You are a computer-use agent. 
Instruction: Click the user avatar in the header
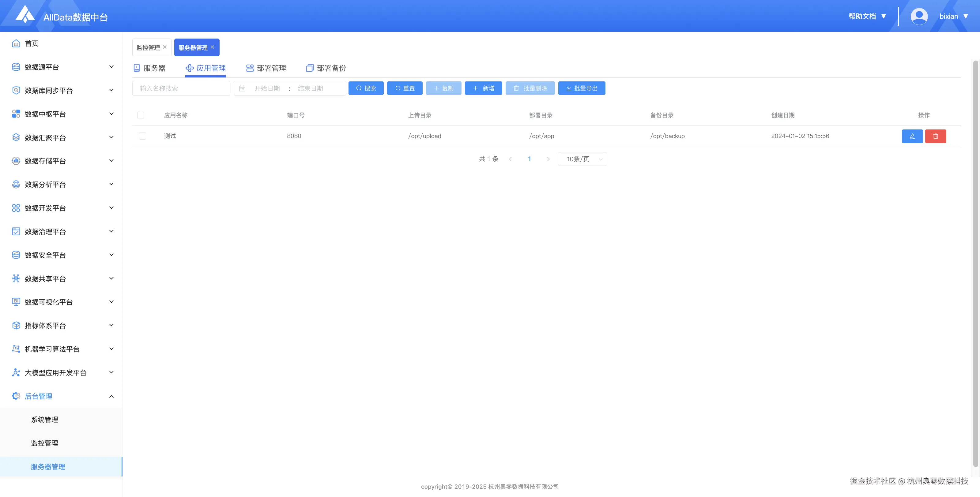tap(919, 16)
